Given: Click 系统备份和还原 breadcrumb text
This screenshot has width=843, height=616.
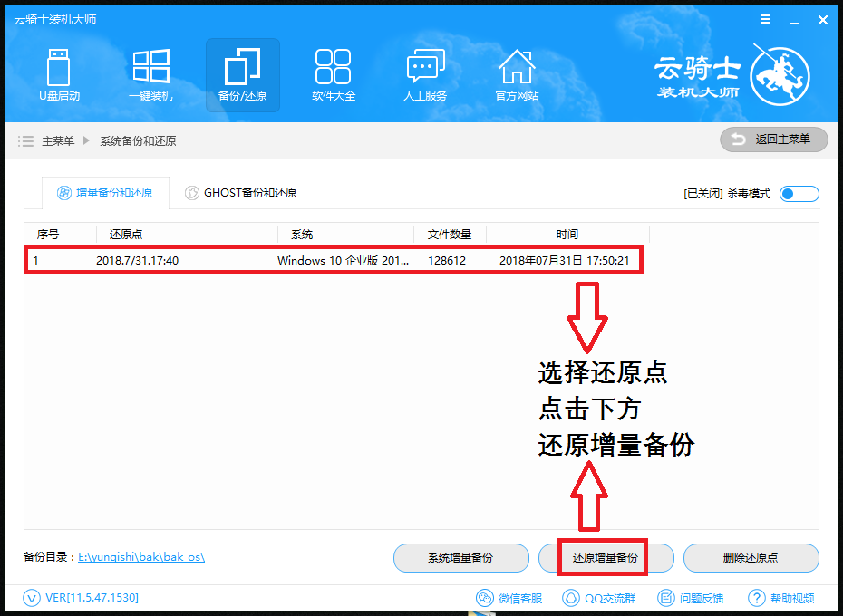Looking at the screenshot, I should coord(138,140).
